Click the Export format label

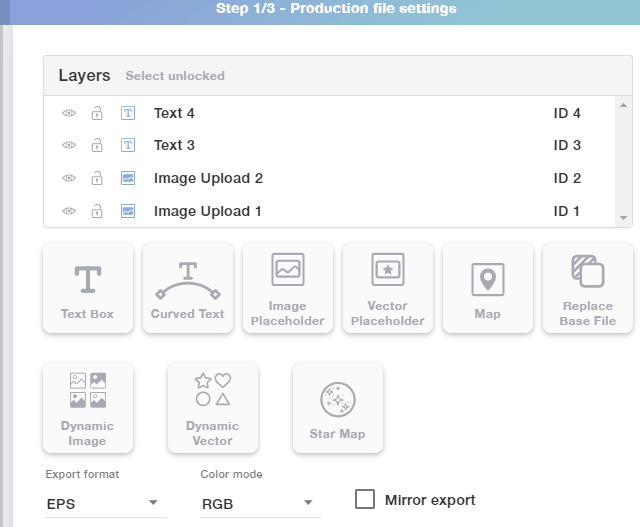pyautogui.click(x=82, y=474)
